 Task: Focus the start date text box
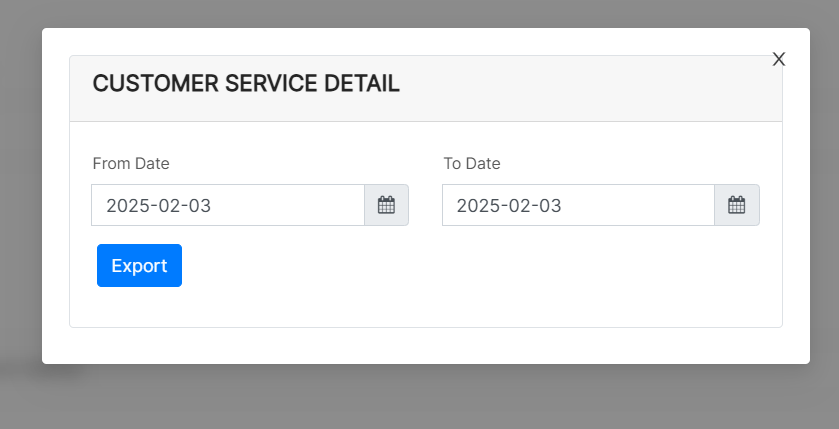228,205
